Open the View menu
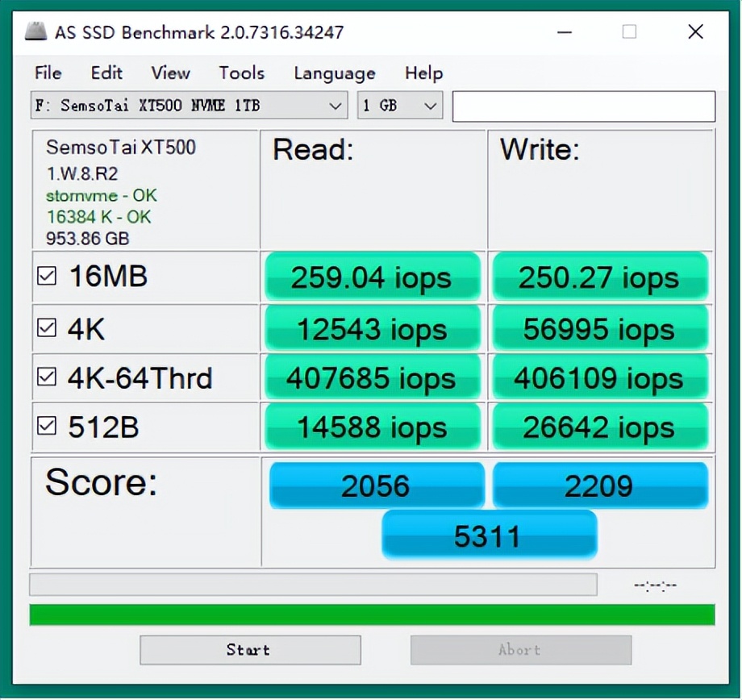 [169, 73]
